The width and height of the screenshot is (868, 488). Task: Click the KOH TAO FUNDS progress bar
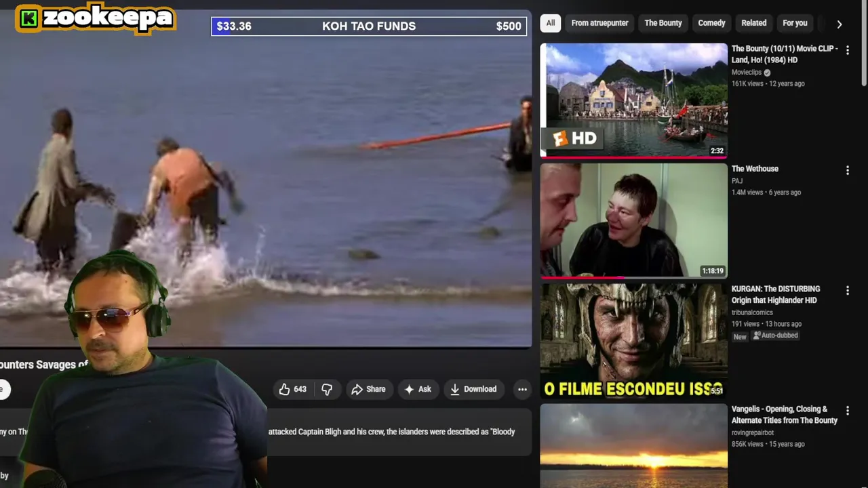pyautogui.click(x=369, y=26)
